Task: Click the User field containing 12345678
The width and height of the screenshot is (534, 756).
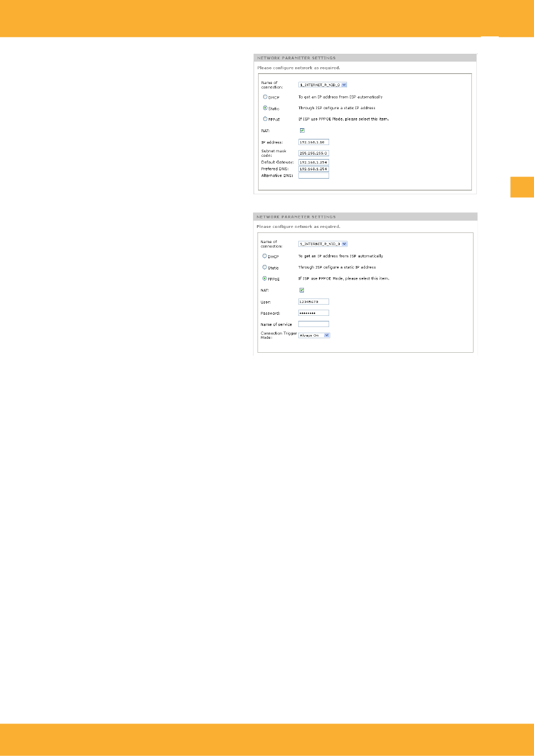Action: (x=313, y=302)
